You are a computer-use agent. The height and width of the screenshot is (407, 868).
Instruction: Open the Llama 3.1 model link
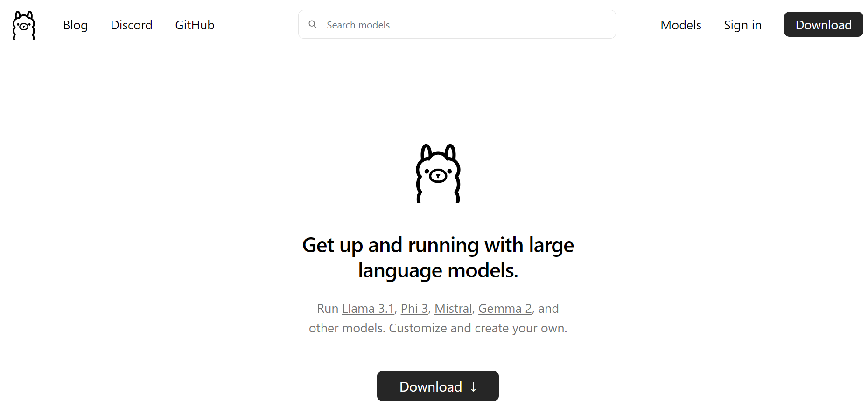point(368,309)
